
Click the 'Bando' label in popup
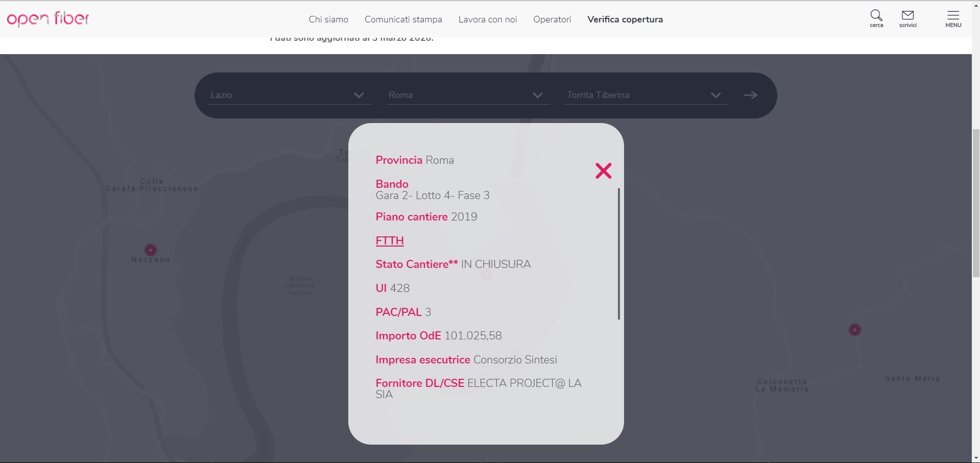click(392, 184)
